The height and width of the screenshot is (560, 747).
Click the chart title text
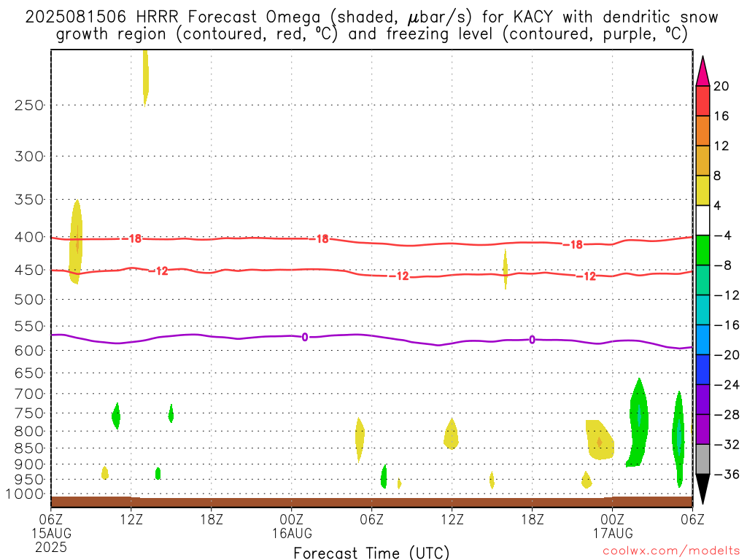(x=371, y=26)
